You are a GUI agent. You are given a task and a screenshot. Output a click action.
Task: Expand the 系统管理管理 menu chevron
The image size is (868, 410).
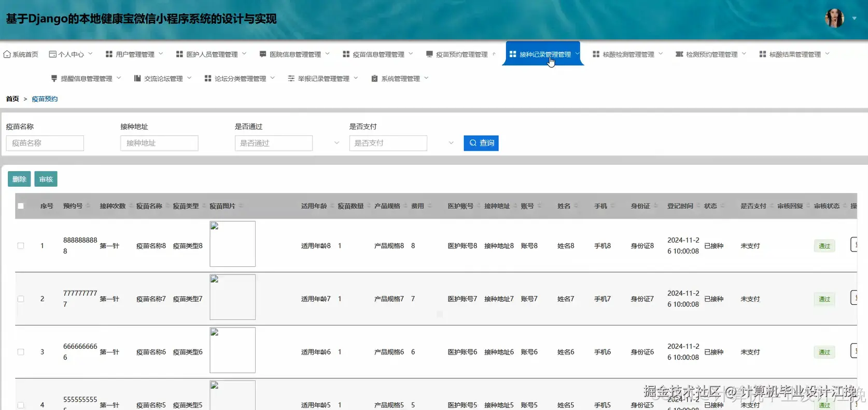click(426, 78)
